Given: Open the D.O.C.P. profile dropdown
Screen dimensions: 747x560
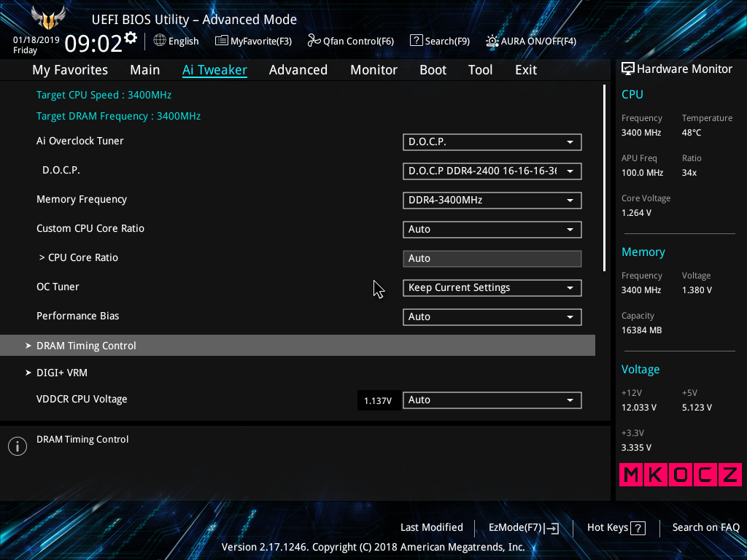Looking at the screenshot, I should click(x=492, y=171).
